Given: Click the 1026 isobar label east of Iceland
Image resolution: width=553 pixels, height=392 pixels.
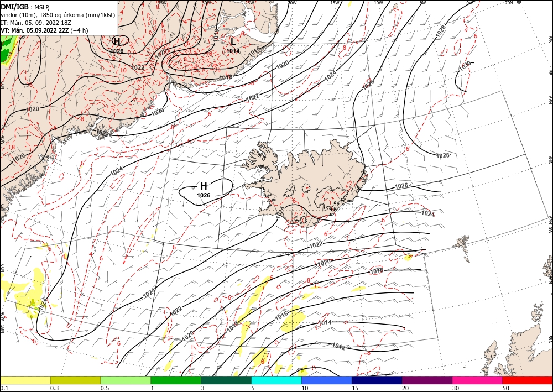Looking at the screenshot, I should (x=401, y=186).
